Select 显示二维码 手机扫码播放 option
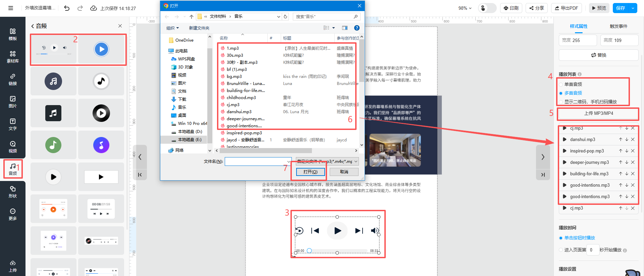 561,102
